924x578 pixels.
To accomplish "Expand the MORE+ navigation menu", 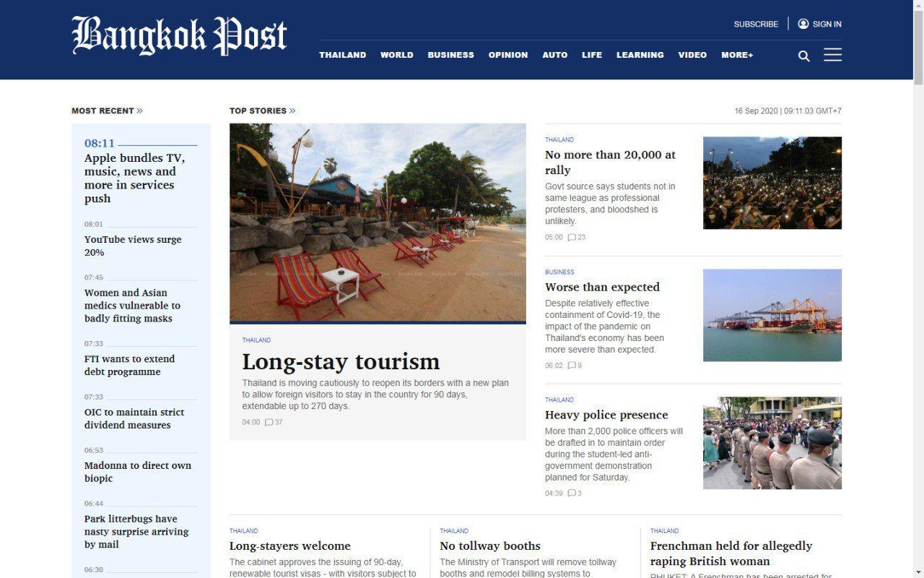I will click(737, 55).
